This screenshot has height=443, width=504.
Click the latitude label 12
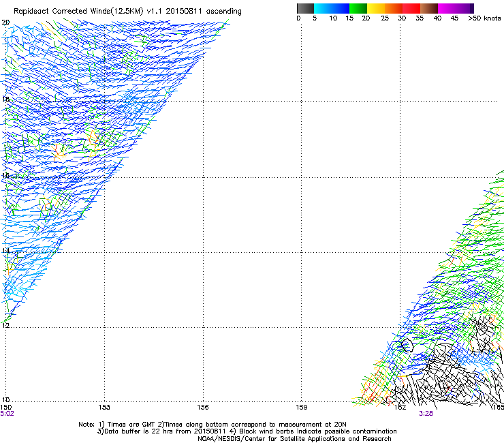click(x=5, y=325)
